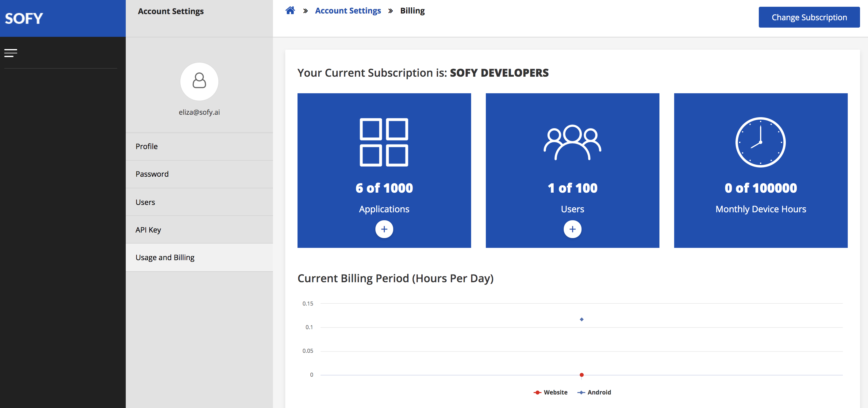Click the Users label in the blue card

coord(572,209)
